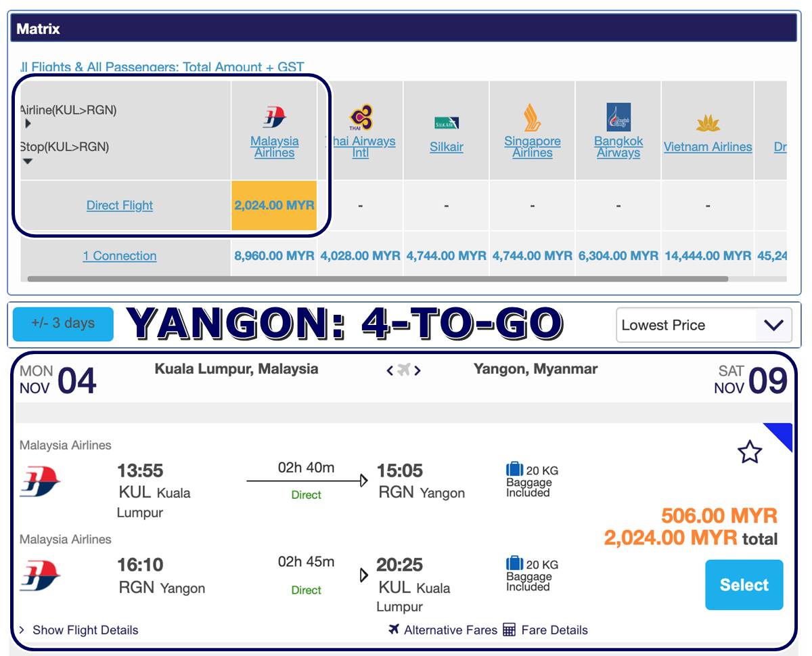Click the Vietnam Airlines lotus logo

coord(708,123)
